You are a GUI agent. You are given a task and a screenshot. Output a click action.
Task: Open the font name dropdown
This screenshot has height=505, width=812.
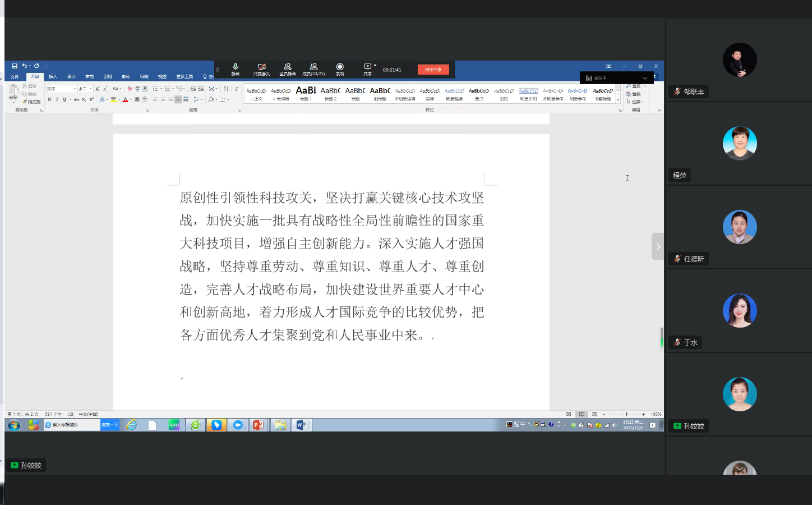pos(75,89)
